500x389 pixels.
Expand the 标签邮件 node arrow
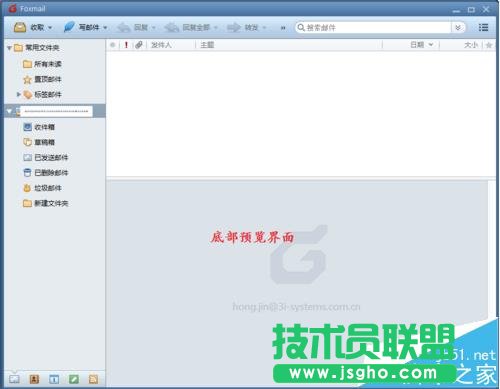click(19, 95)
